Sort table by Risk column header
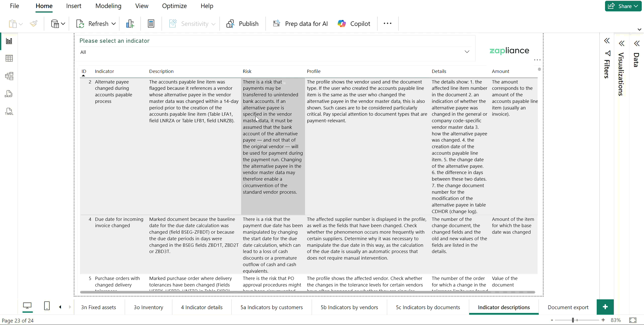Image resolution: width=644 pixels, height=325 pixels. pyautogui.click(x=247, y=71)
